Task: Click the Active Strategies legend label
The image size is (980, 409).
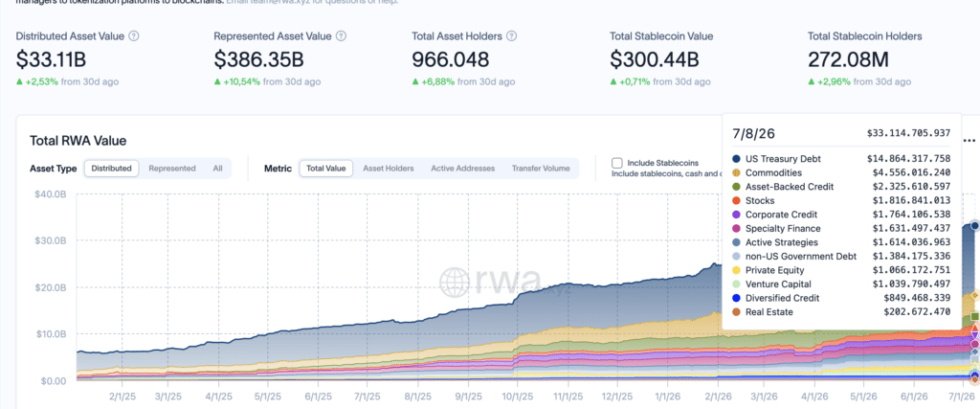Action: click(782, 242)
